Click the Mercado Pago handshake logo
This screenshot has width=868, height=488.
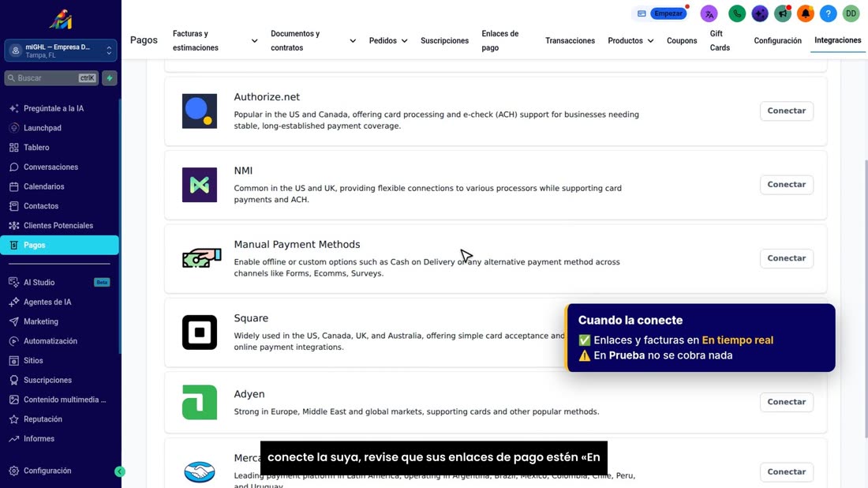200,472
